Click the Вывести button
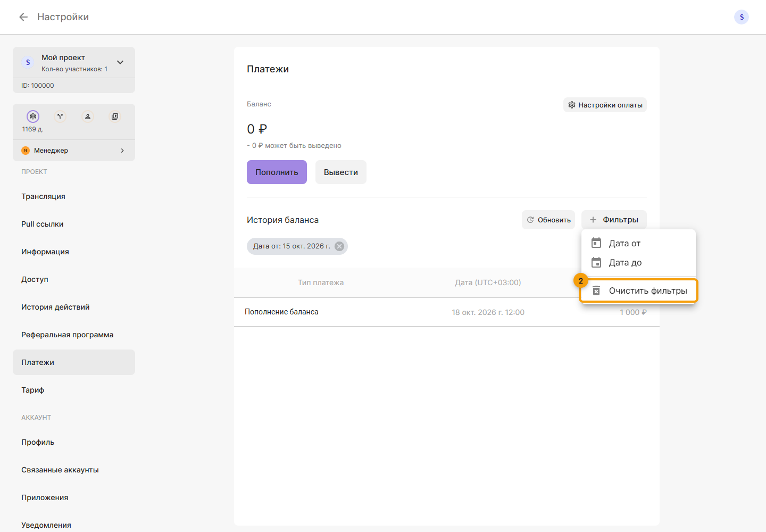The width and height of the screenshot is (766, 532). coord(341,172)
